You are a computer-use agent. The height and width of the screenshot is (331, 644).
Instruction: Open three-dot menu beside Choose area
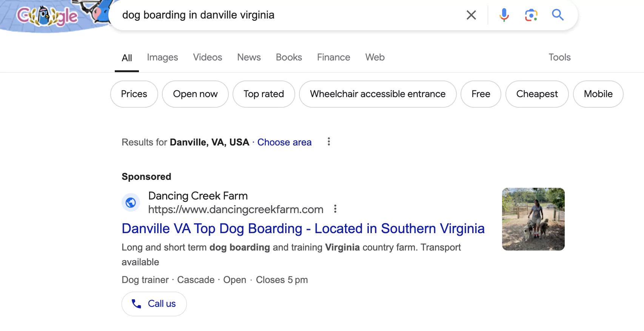[329, 142]
